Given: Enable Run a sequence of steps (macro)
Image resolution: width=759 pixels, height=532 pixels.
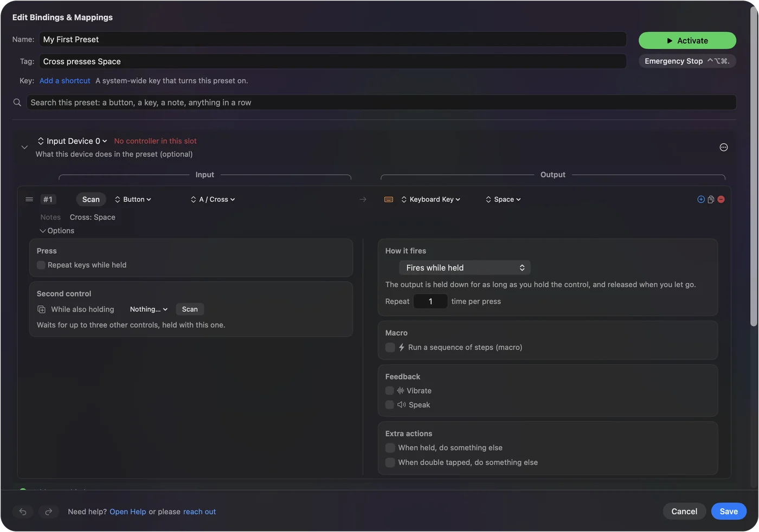Looking at the screenshot, I should tap(390, 347).
